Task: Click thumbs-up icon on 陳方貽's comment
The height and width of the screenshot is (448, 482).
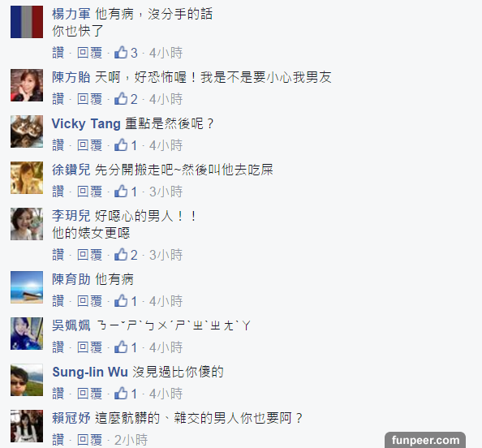Action: tap(121, 99)
